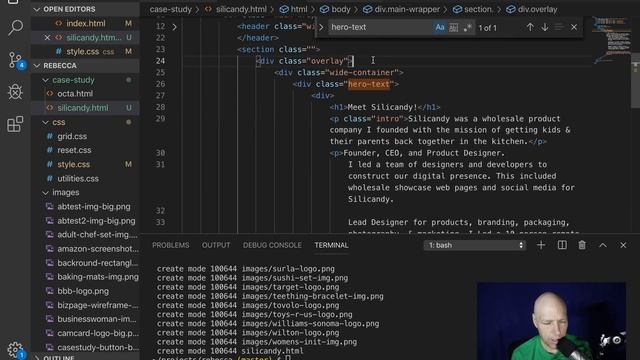Collapse the css folder
Image resolution: width=640 pixels, height=360 pixels.
pyautogui.click(x=46, y=122)
